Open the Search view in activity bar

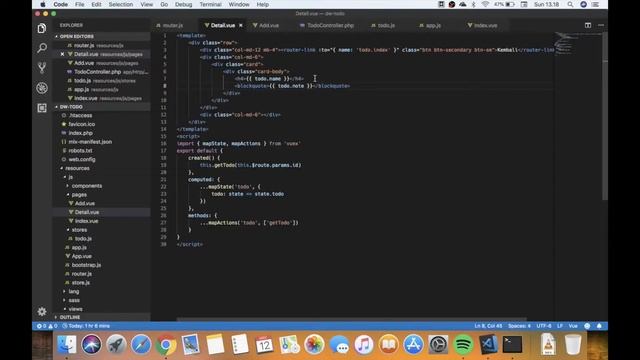(42, 48)
